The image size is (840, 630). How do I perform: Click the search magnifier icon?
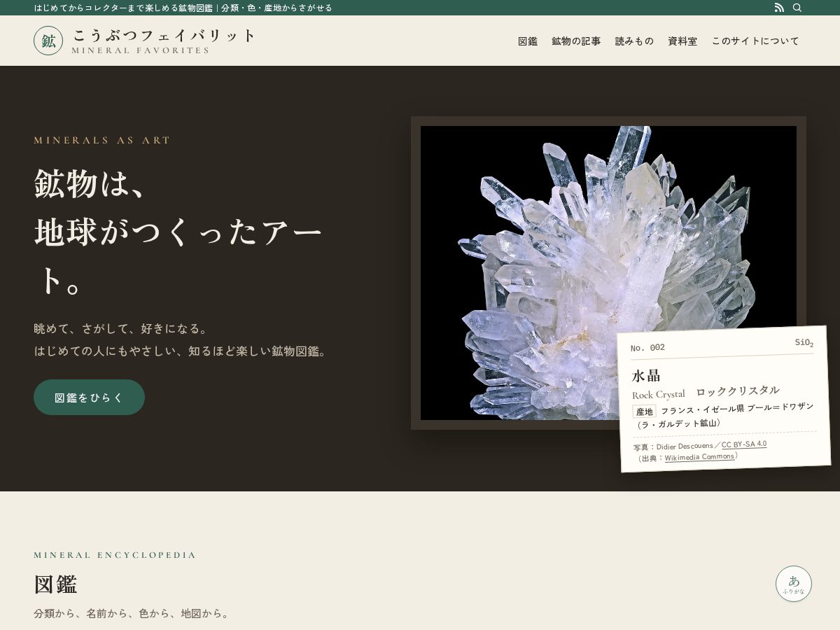pos(797,8)
